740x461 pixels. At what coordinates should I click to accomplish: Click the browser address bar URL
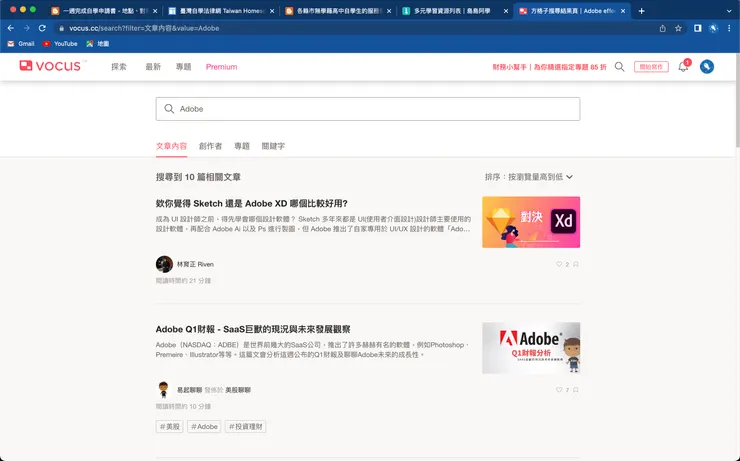[144, 28]
